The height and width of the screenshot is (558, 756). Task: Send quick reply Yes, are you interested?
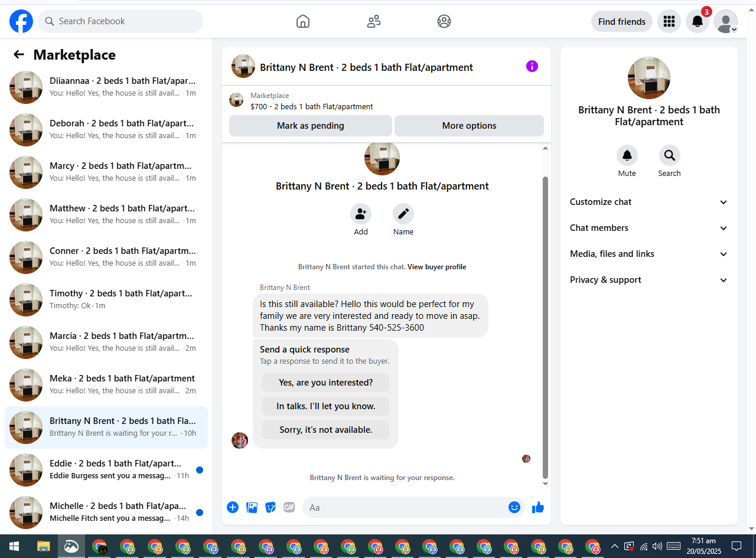[326, 383]
